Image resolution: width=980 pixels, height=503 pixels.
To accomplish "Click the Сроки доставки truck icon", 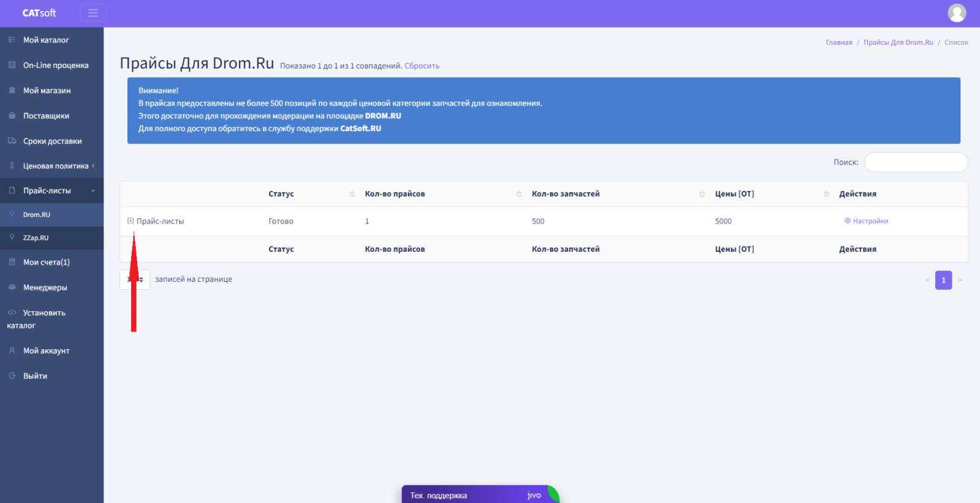I will (x=12, y=141).
